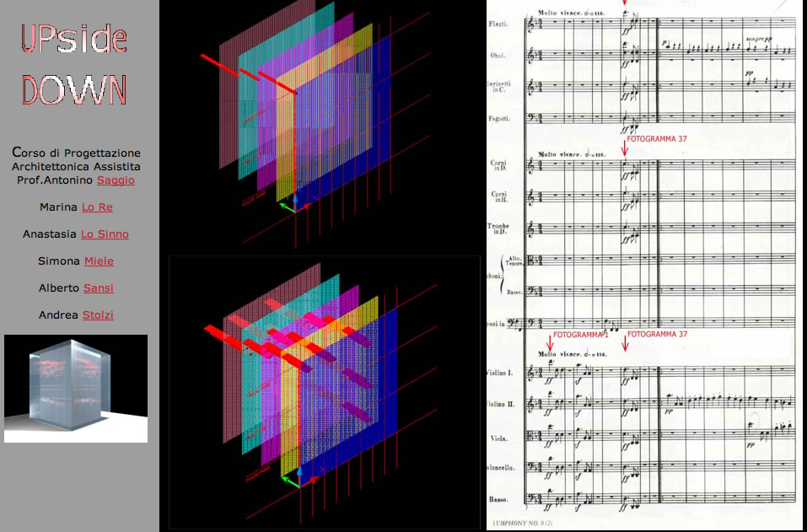Click the red arrow above the Flauti staff
807x532 pixels.
[624, 5]
